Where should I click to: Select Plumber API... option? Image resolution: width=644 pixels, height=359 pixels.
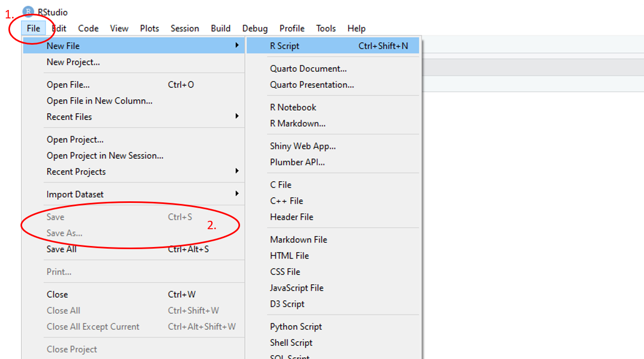pos(333,162)
